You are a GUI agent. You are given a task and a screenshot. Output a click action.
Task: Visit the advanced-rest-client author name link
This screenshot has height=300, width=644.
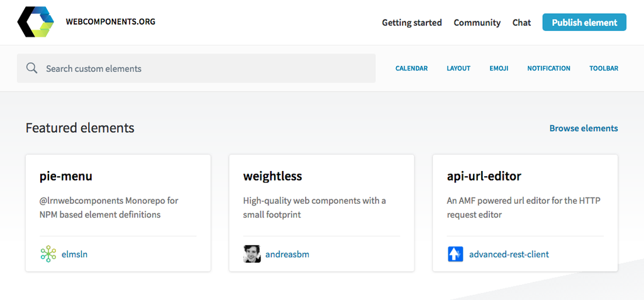[x=509, y=254]
